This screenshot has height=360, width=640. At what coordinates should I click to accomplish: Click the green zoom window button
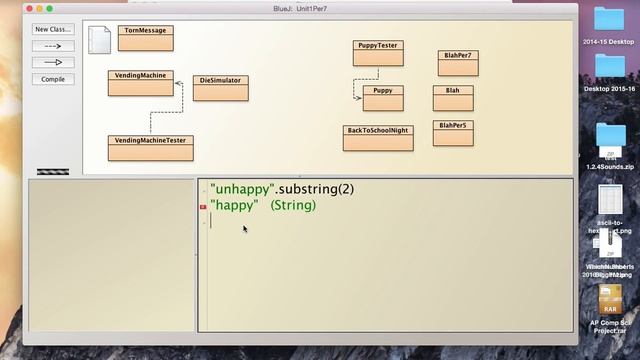tap(50, 9)
